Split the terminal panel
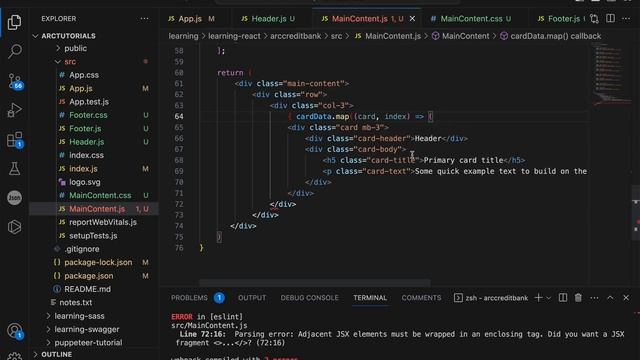The image size is (640, 360). pyautogui.click(x=563, y=298)
